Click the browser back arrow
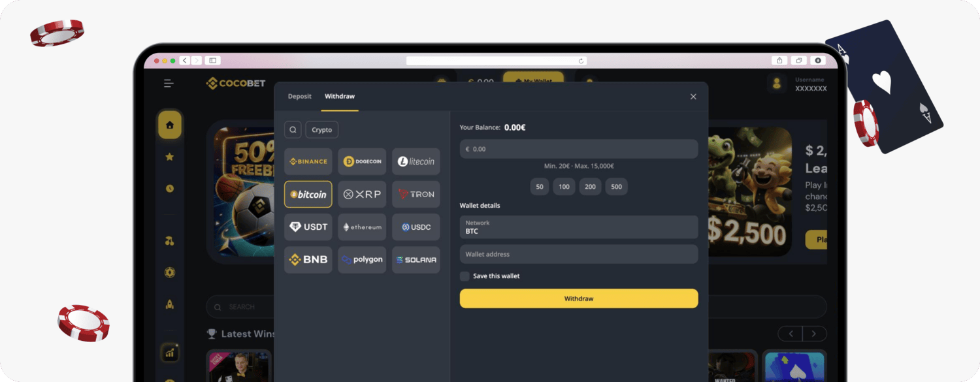This screenshot has height=382, width=980. [185, 61]
